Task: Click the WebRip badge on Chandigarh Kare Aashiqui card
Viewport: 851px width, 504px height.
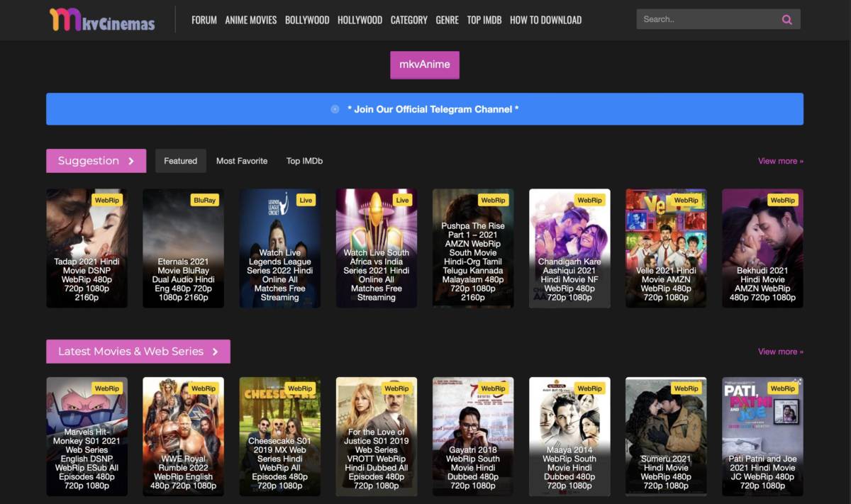Action: tap(589, 200)
